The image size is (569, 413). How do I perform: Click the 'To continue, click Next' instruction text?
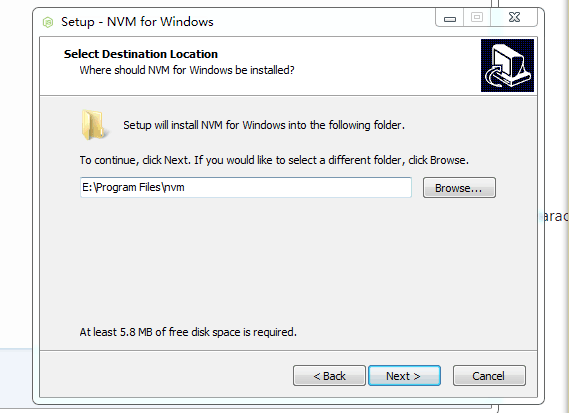[x=274, y=160]
